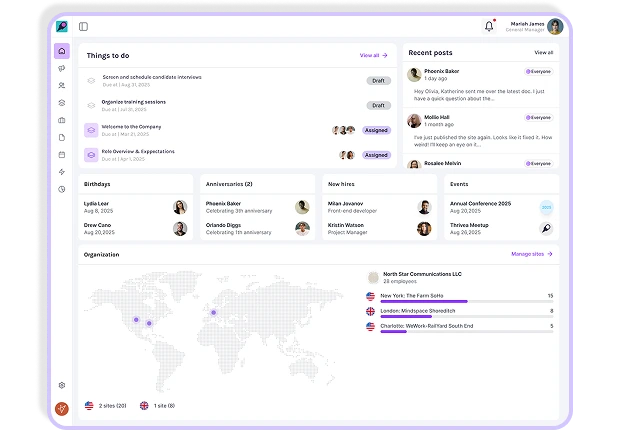Select the 1 site UK flag legend item
Image resolution: width=620 pixels, height=436 pixels.
(158, 405)
